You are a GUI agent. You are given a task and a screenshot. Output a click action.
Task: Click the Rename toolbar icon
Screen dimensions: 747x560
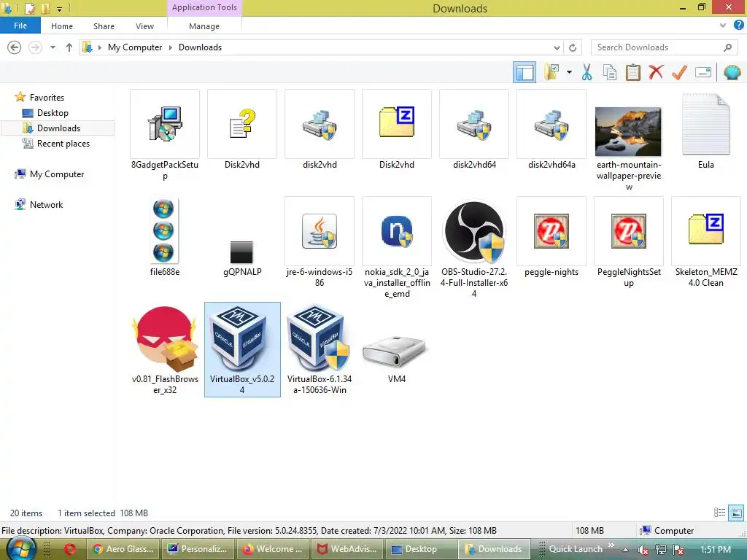pos(703,72)
